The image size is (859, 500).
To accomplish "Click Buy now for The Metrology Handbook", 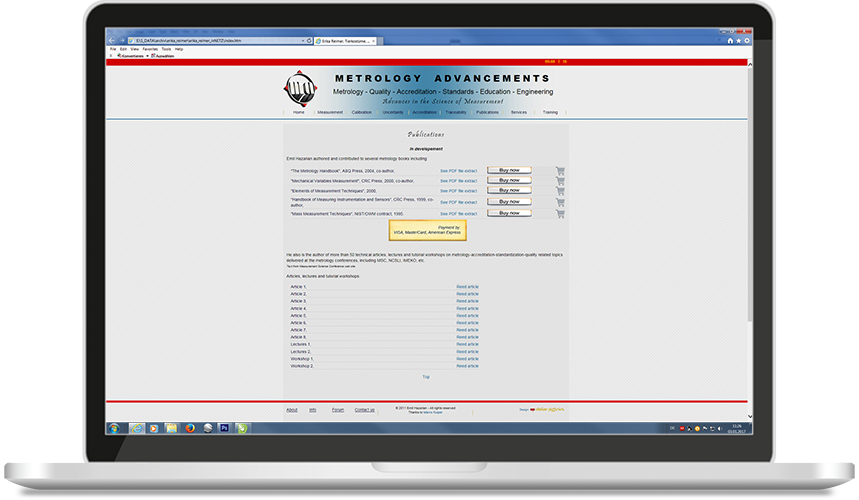I will coord(509,170).
